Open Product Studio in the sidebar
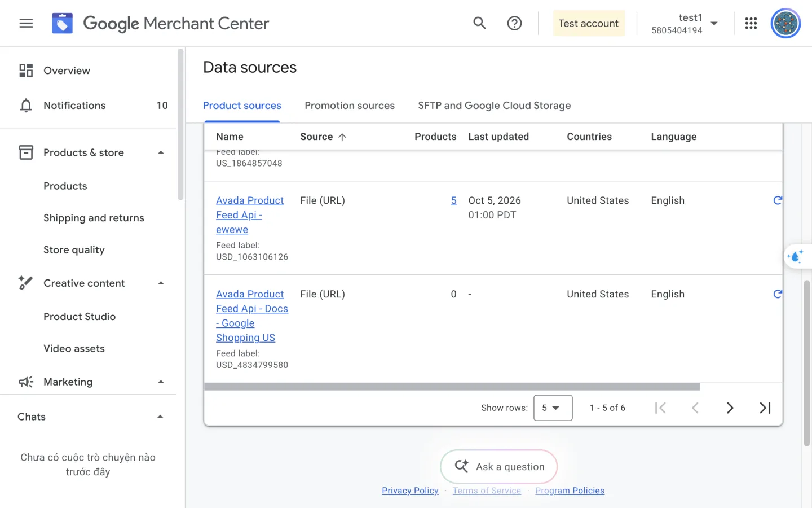The height and width of the screenshot is (508, 812). click(x=80, y=317)
